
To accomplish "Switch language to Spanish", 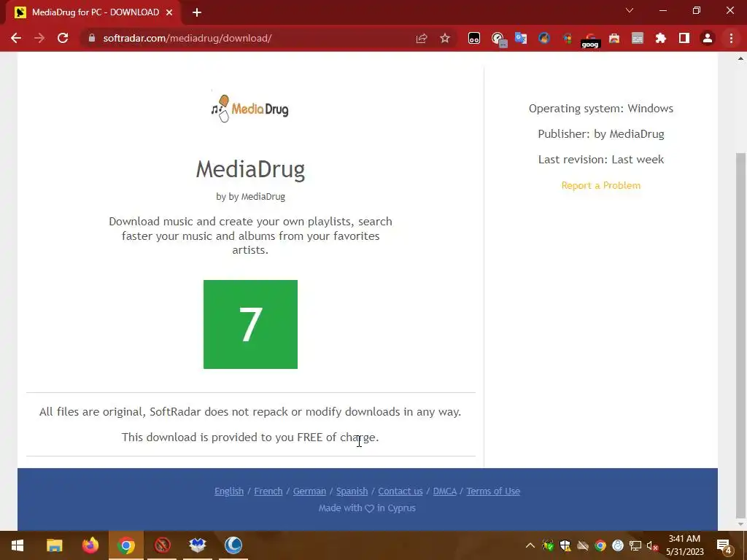I will [352, 491].
